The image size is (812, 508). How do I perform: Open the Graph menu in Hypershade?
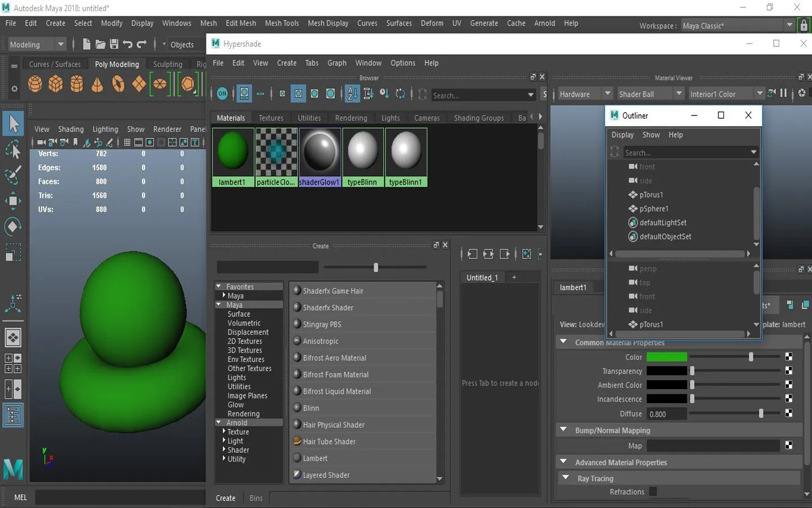(x=337, y=63)
